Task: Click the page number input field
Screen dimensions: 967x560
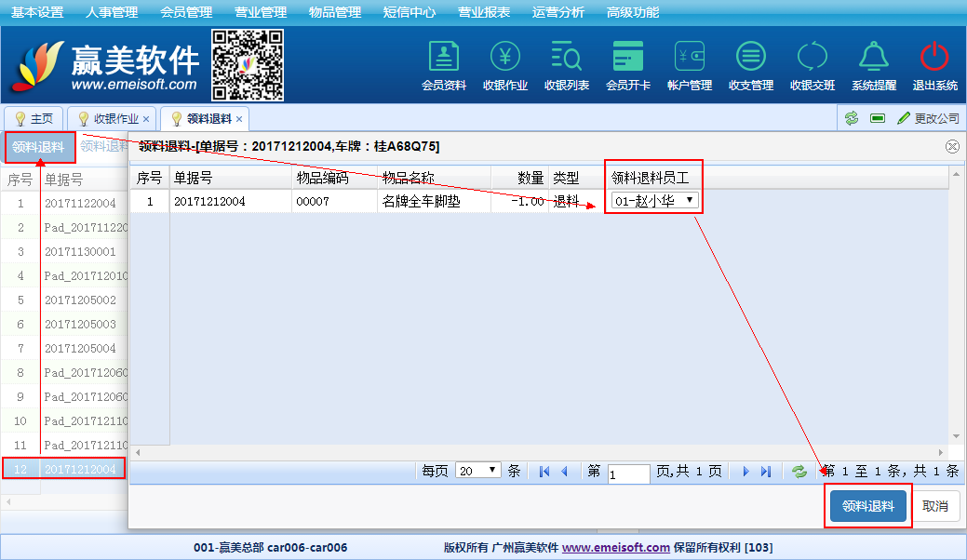Action: [x=628, y=473]
